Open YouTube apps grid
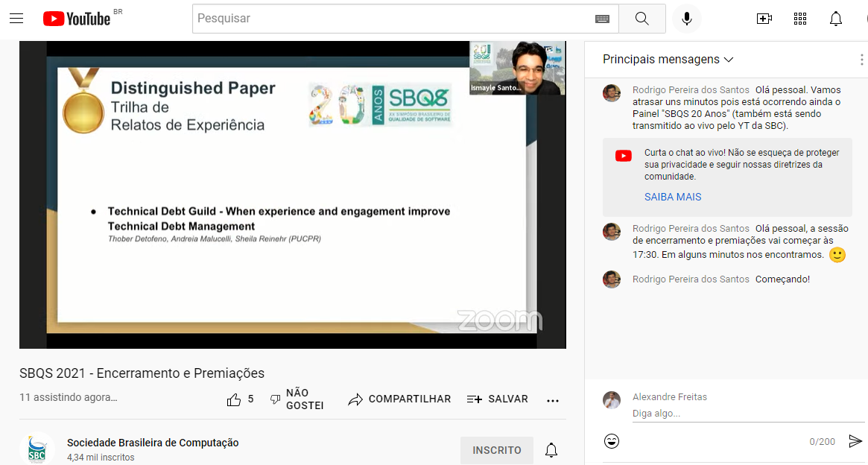 (x=800, y=19)
